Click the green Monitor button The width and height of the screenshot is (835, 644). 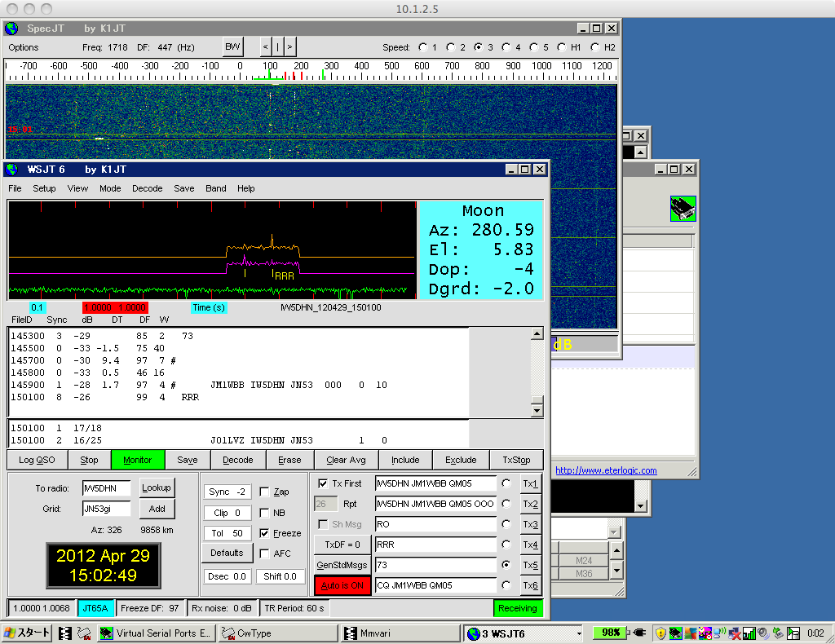tap(137, 460)
